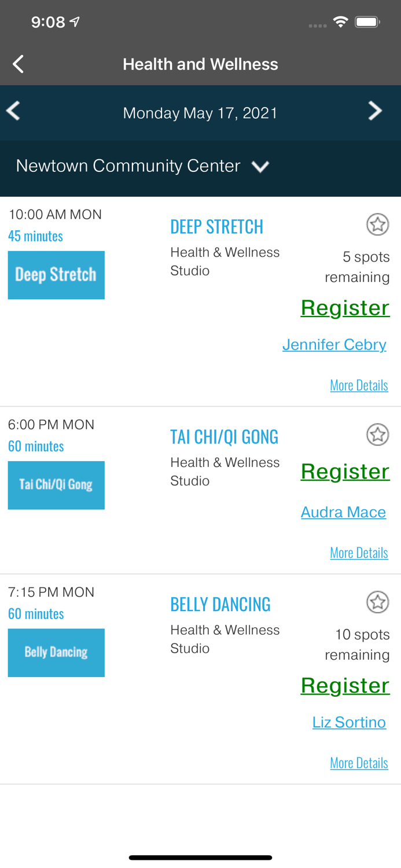This screenshot has height=868, width=401.
Task: Register for the Deep Stretch class
Action: pos(345,308)
